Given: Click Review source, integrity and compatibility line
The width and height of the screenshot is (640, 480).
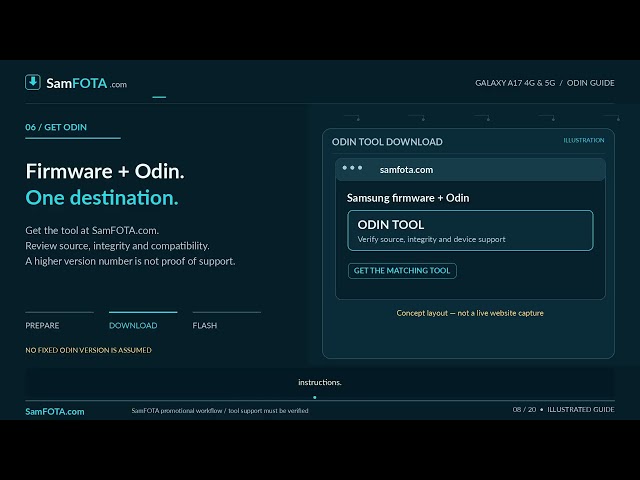Looking at the screenshot, I should [117, 246].
